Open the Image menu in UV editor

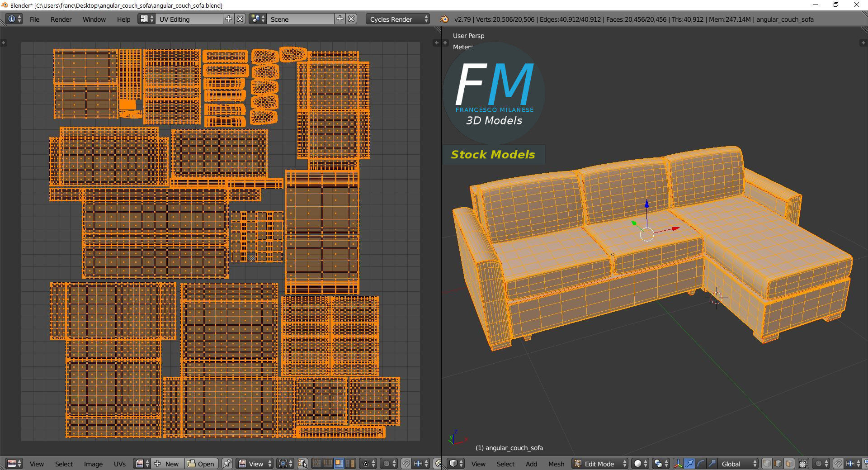(x=93, y=464)
